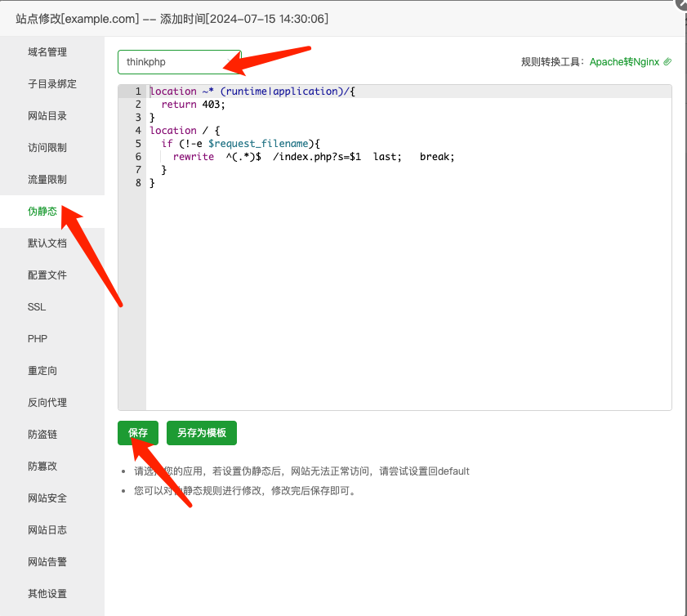Open the 流量限制 tab
Image resolution: width=687 pixels, height=616 pixels.
coord(47,180)
